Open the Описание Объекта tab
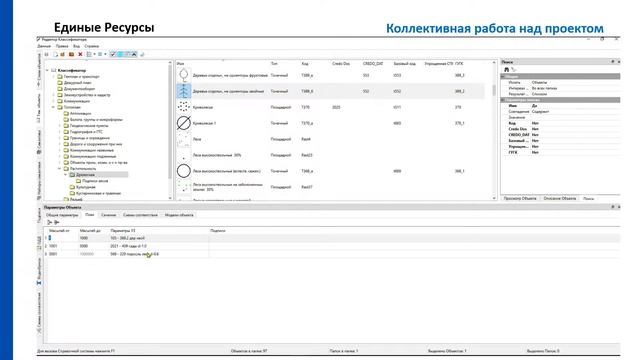The height and width of the screenshot is (360, 640). [560, 198]
